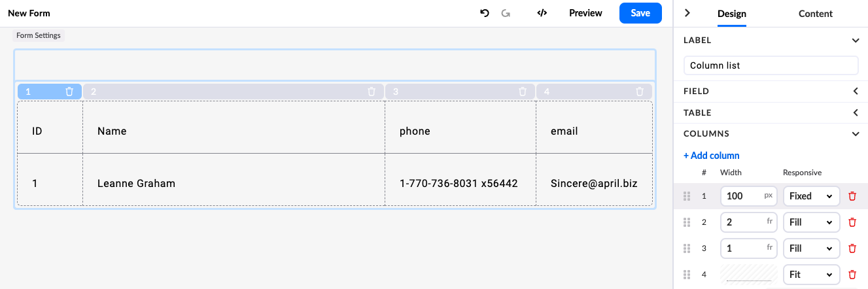Delete column 1 from header tab
This screenshot has height=289, width=868.
69,92
